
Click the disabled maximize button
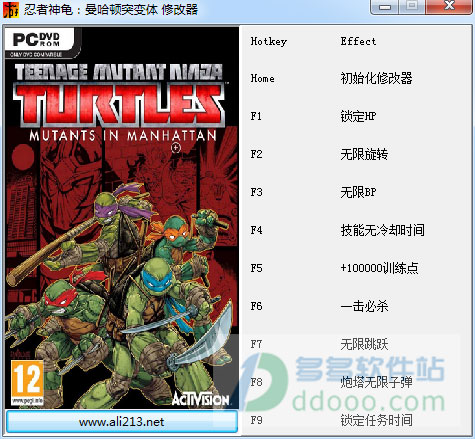point(413,6)
